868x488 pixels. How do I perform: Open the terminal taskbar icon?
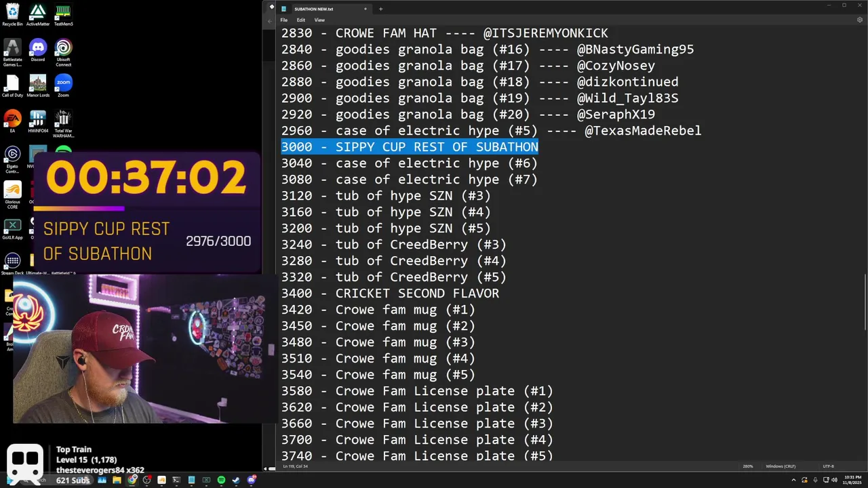176,480
